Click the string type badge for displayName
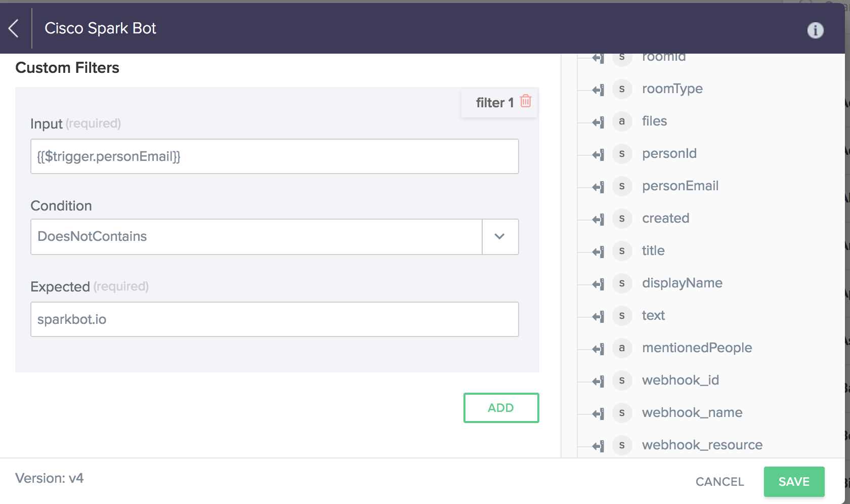The width and height of the screenshot is (850, 504). (622, 283)
